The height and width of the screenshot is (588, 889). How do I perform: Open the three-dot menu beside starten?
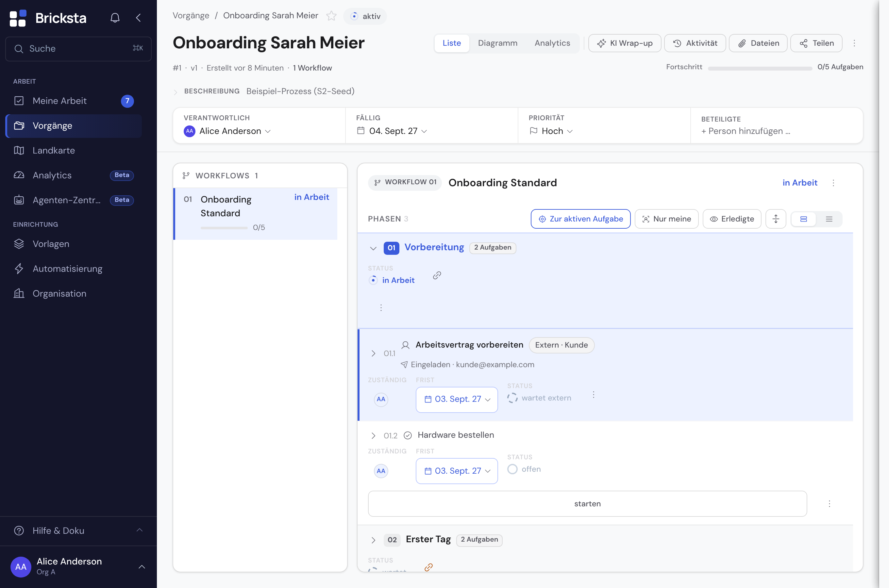(x=830, y=504)
